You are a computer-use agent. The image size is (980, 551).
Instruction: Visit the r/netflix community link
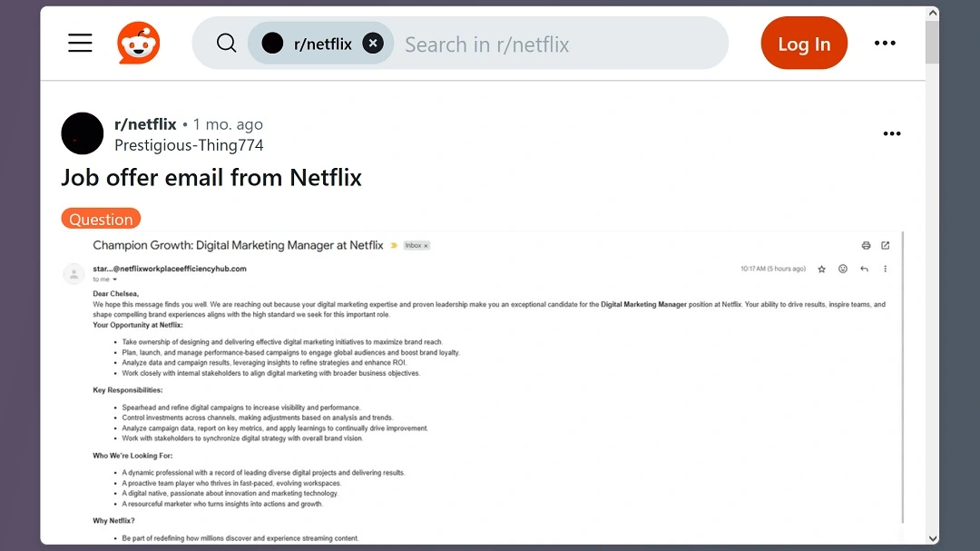[x=145, y=123]
